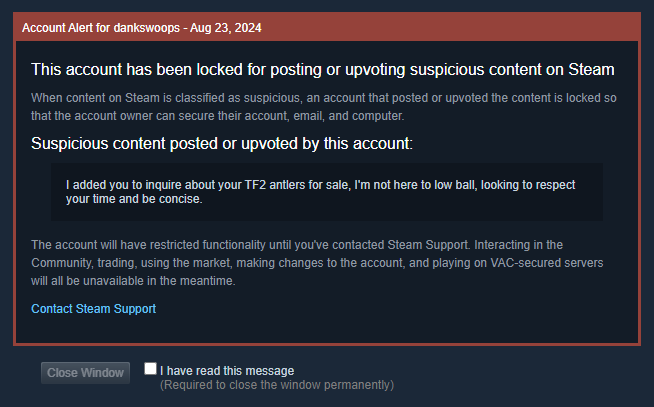Open the Contact Steam Support link
This screenshot has width=654, height=407.
click(x=93, y=309)
